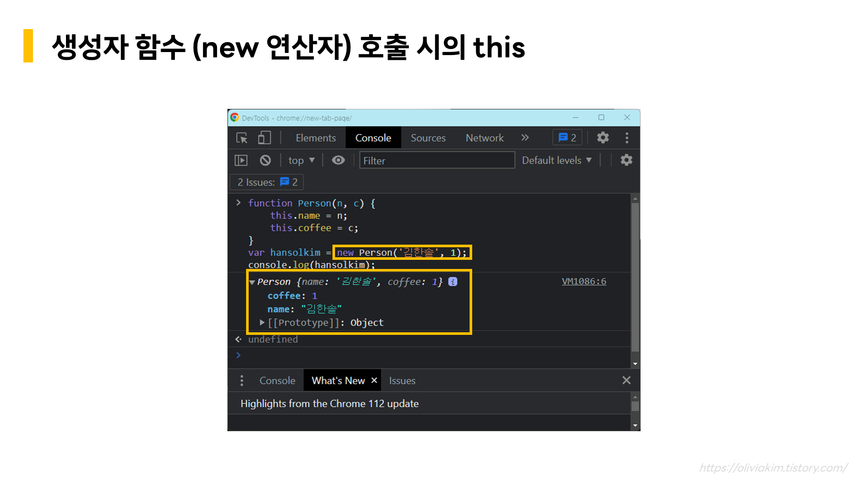Open the top context dropdown

tap(301, 160)
